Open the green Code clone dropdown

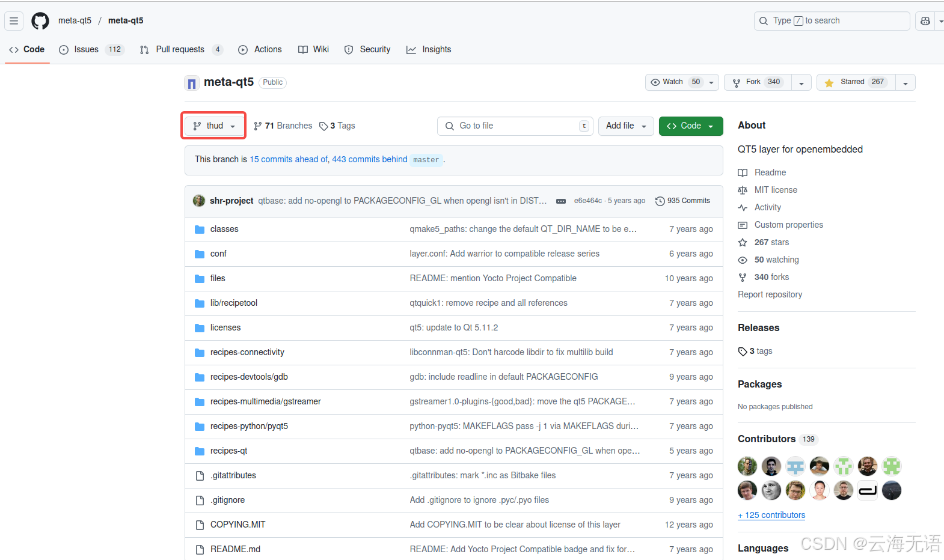click(x=691, y=126)
